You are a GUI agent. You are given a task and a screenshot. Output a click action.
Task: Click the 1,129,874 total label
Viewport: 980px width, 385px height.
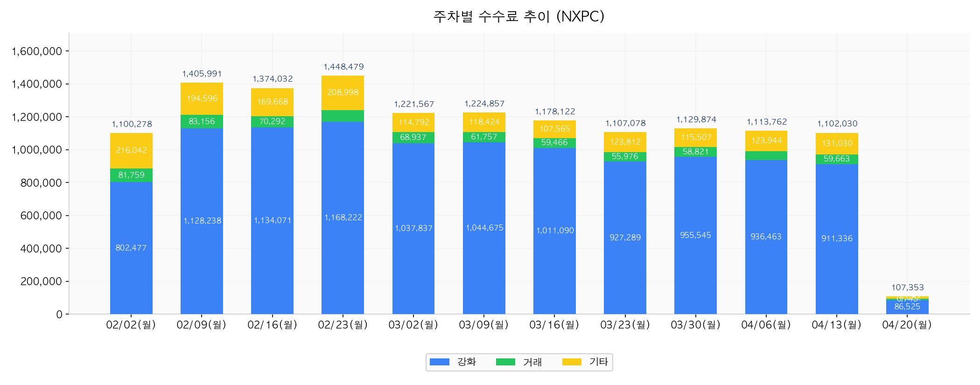696,119
